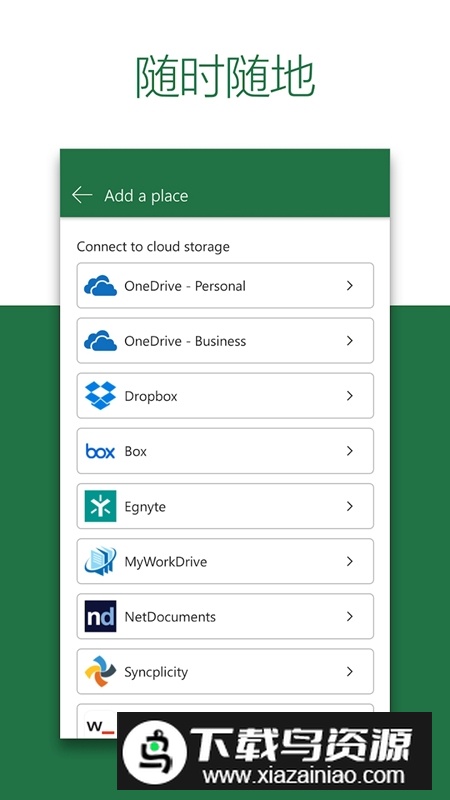The image size is (450, 800).
Task: Open chevron in Dropbox row
Action: point(350,396)
